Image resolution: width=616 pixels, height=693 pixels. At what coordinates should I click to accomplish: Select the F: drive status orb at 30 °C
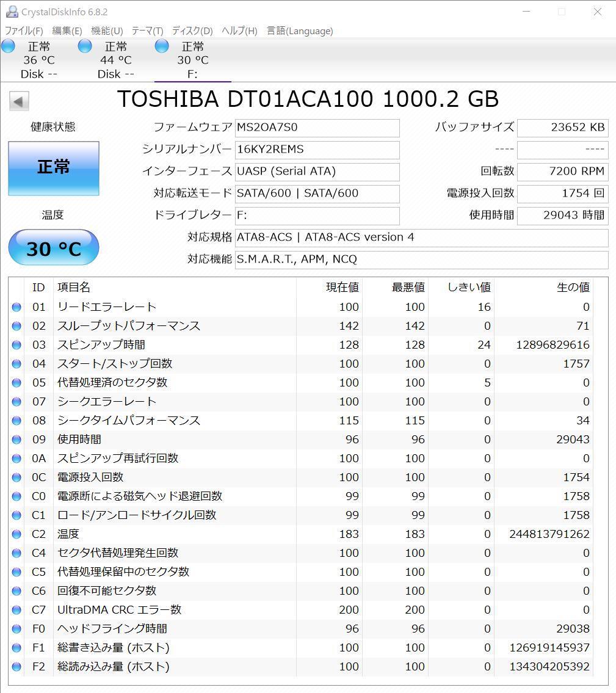coord(162,46)
